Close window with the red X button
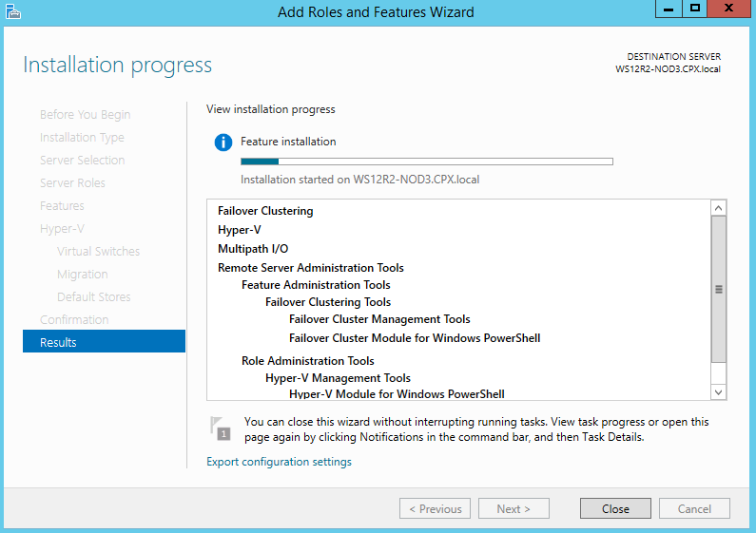756x533 pixels. coord(729,9)
